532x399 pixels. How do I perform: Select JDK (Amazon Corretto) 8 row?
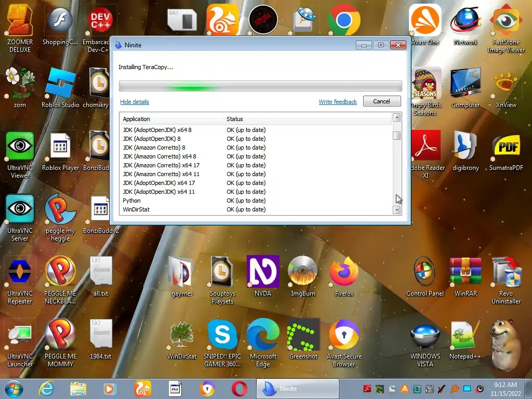tap(256, 148)
